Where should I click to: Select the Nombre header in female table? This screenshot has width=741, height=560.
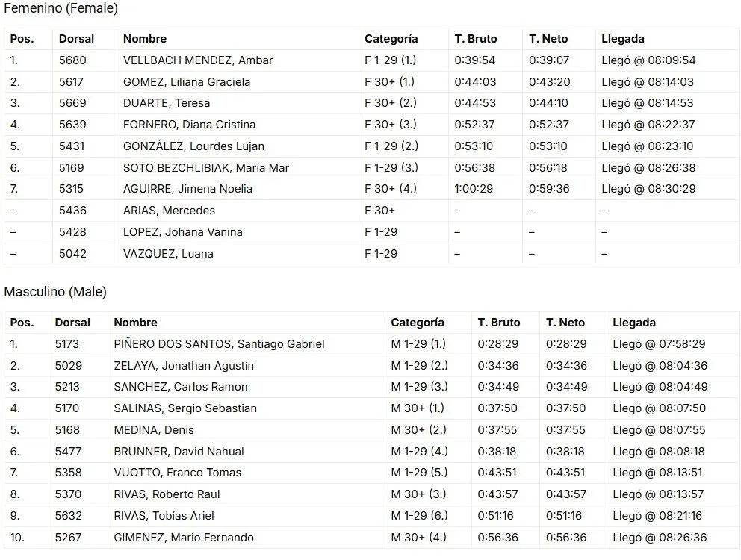coord(145,39)
